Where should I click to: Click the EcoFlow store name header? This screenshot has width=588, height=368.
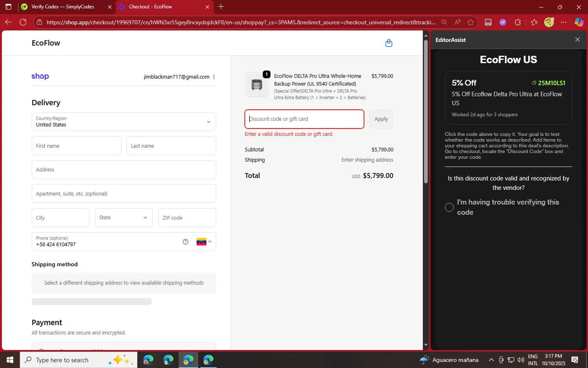tap(46, 43)
